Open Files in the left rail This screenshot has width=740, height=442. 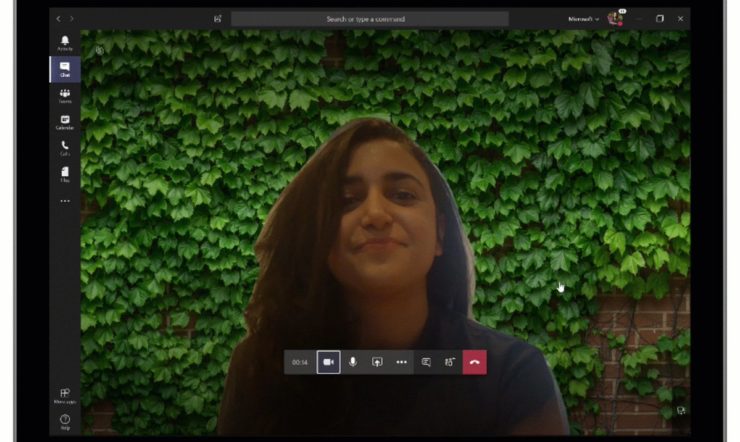point(65,174)
